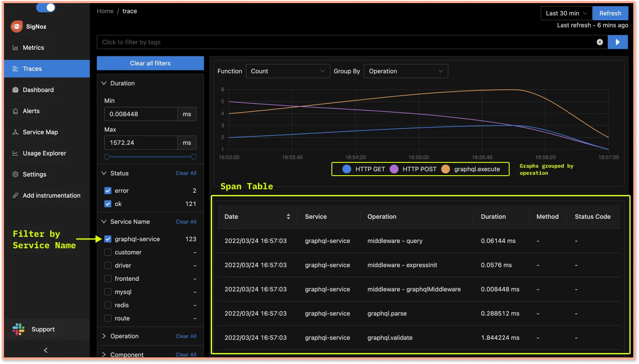The height and width of the screenshot is (364, 639).
Task: Clear the tag filter with X icon
Action: point(599,42)
